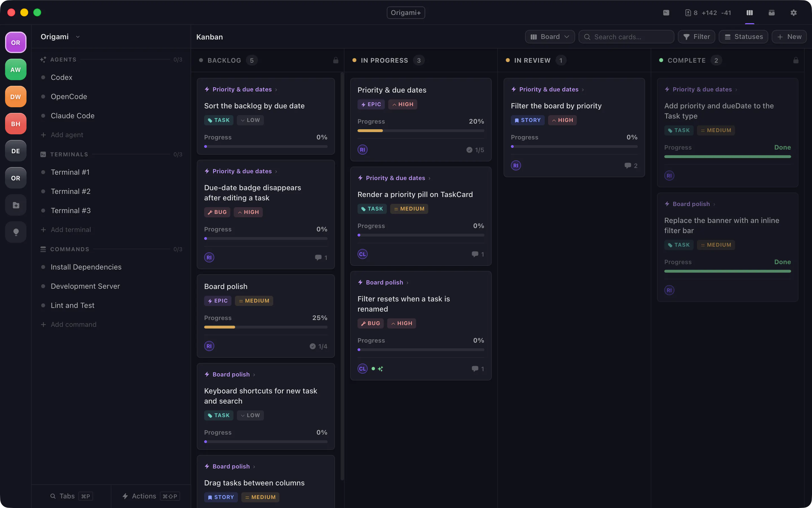
Task: Click the Statuses button
Action: click(x=743, y=37)
